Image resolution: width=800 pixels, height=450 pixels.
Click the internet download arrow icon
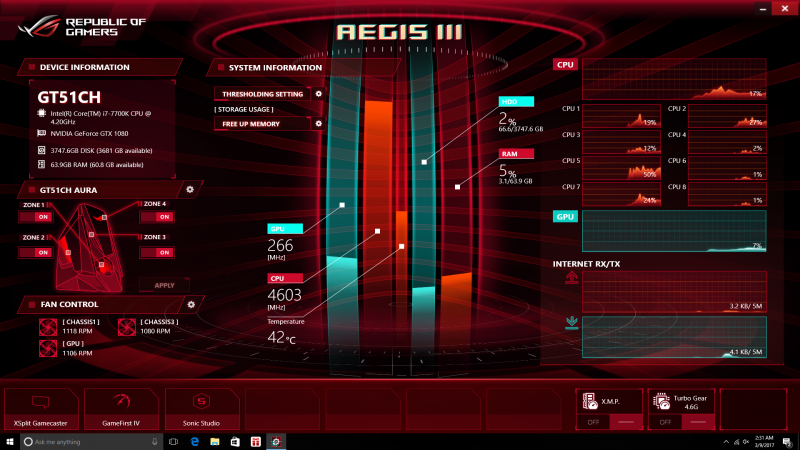point(571,322)
